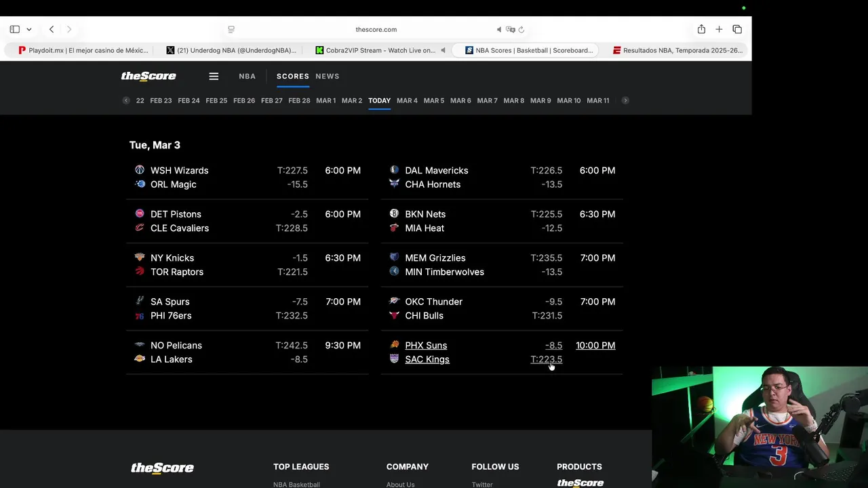This screenshot has height=488, width=868.
Task: Toggle the Safari sidebar button
Action: click(x=14, y=29)
